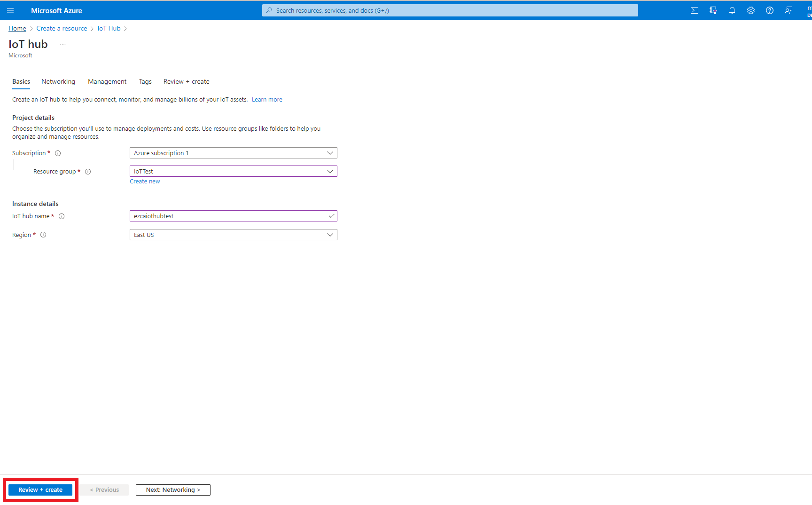
Task: Switch to the Basics tab
Action: pos(21,81)
